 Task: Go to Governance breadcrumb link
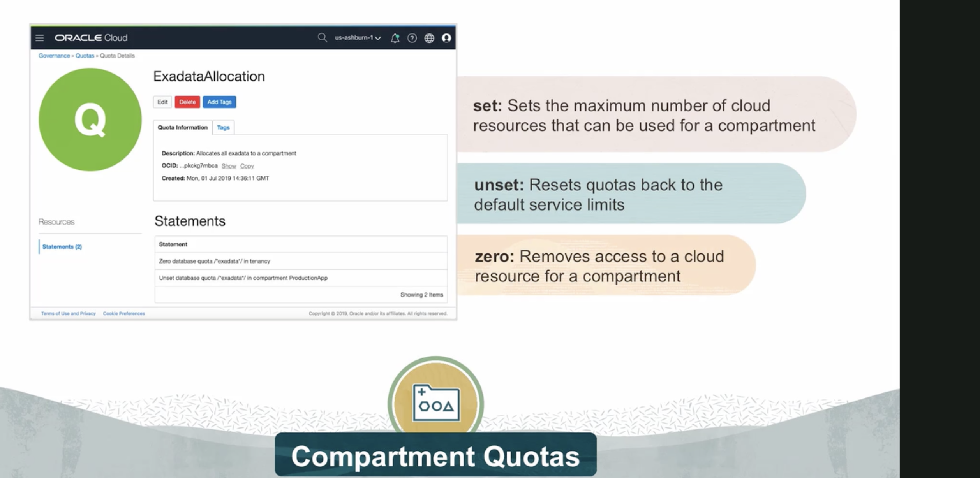54,56
